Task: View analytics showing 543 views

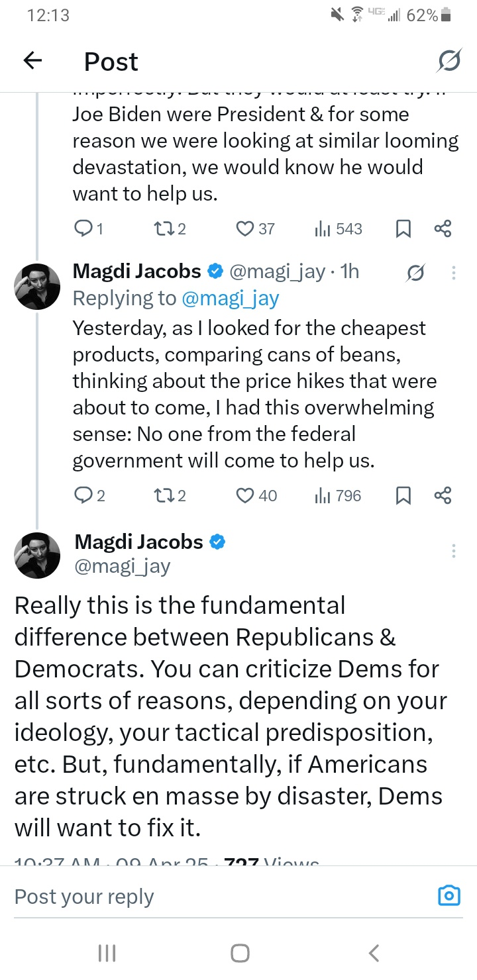Action: (338, 229)
